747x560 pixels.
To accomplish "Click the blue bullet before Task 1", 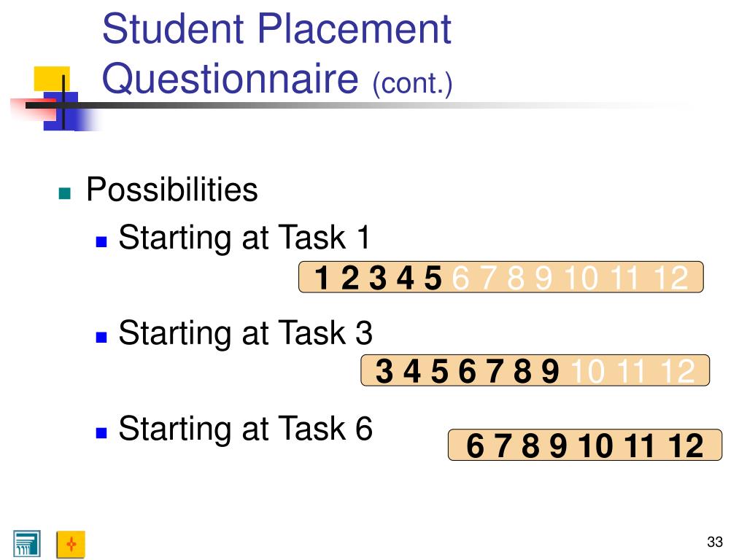I will click(x=101, y=241).
